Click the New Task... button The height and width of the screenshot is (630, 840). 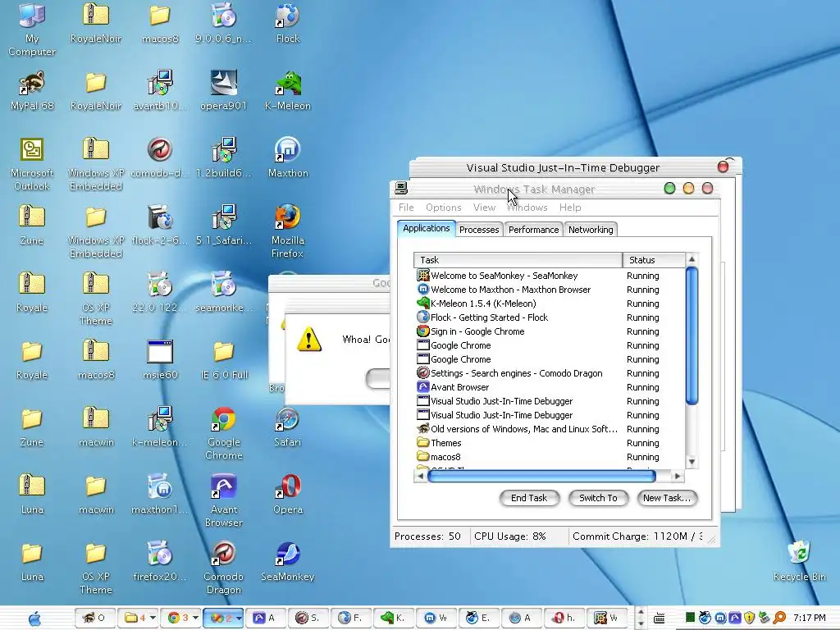click(x=667, y=498)
